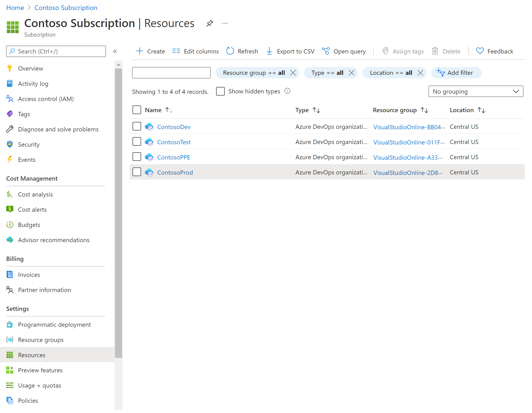Check the ContosoProd resource checkbox
Screen dimensions: 532x413
(137, 172)
